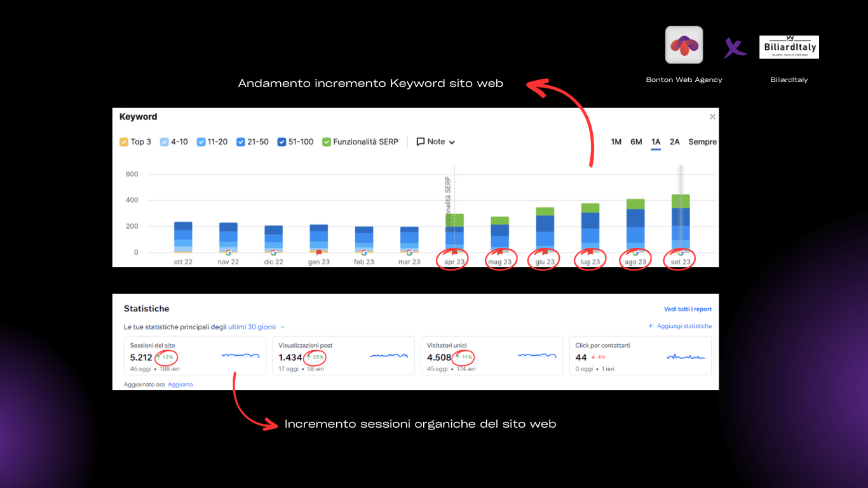The height and width of the screenshot is (488, 868).
Task: Click the '4.508' unique visitors value
Action: pos(439,358)
